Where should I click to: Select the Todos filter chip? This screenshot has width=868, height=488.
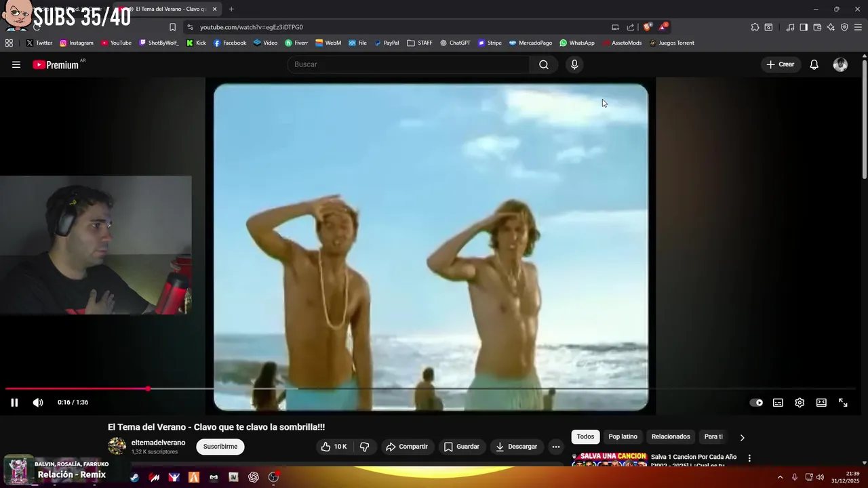[x=585, y=437]
